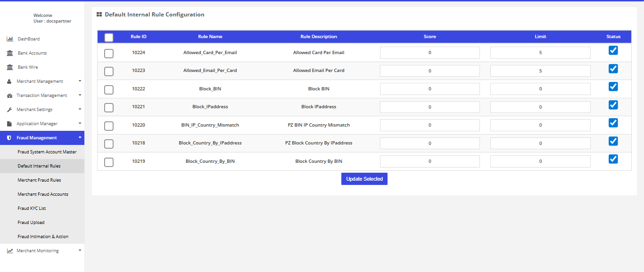The image size is (644, 272).
Task: Click the DashBoard chart icon
Action: 9,39
